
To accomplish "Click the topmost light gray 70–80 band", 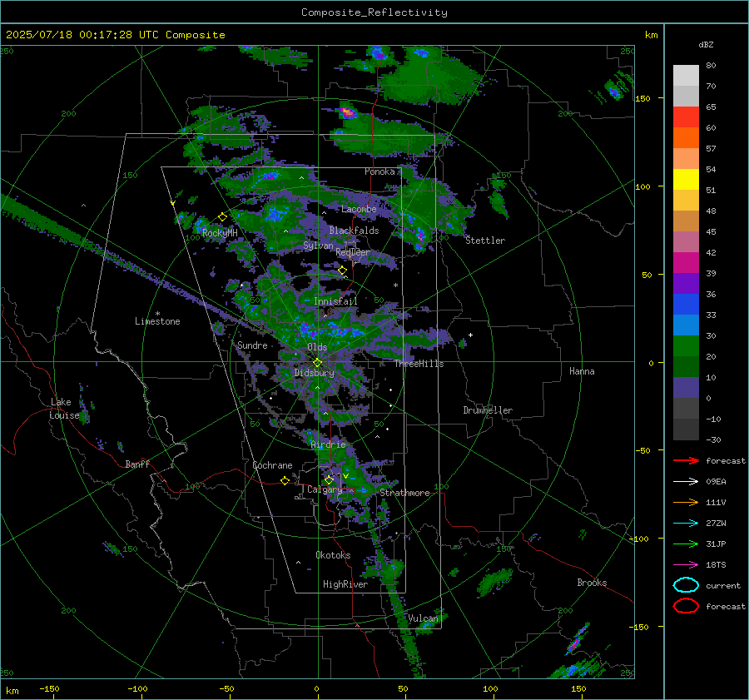I will [x=686, y=76].
